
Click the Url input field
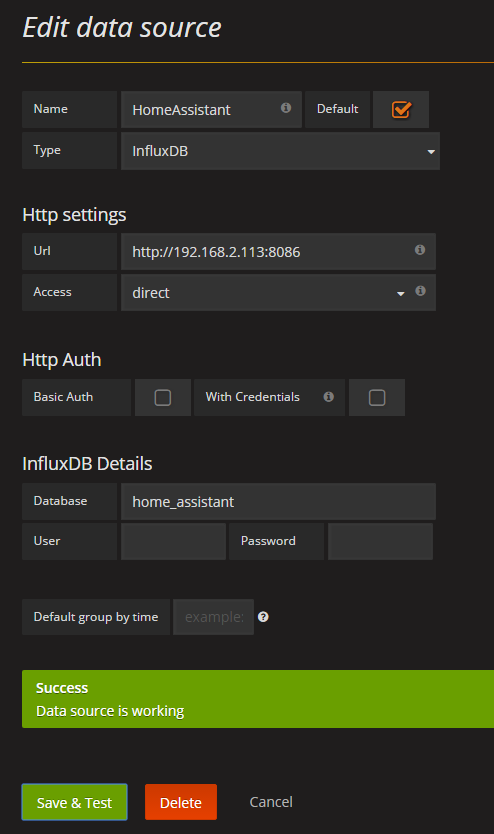point(278,251)
